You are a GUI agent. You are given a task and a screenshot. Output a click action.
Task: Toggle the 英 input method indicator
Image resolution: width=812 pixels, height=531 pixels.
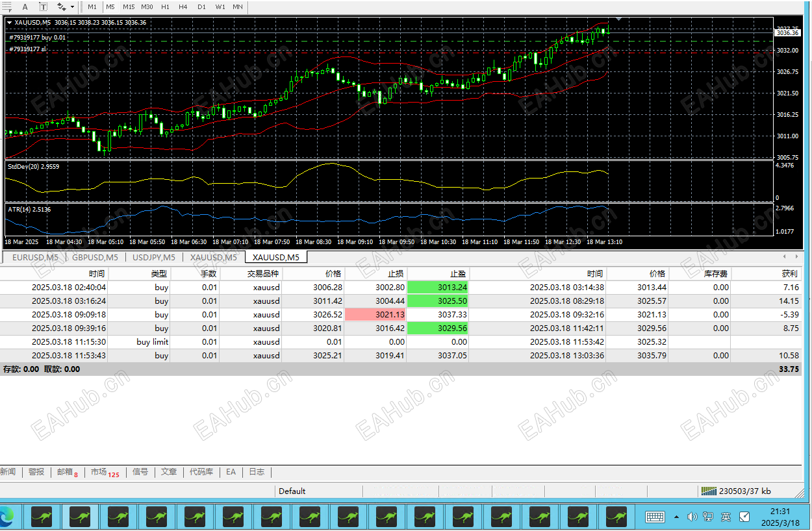click(x=726, y=517)
